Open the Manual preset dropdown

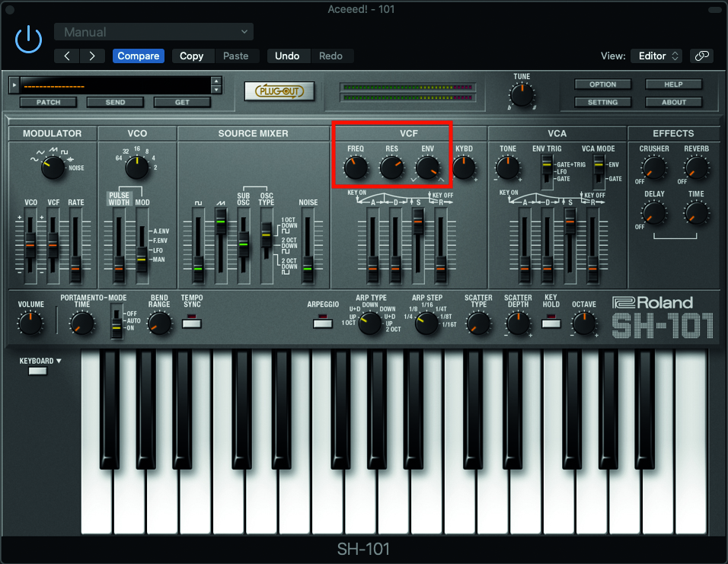point(154,32)
